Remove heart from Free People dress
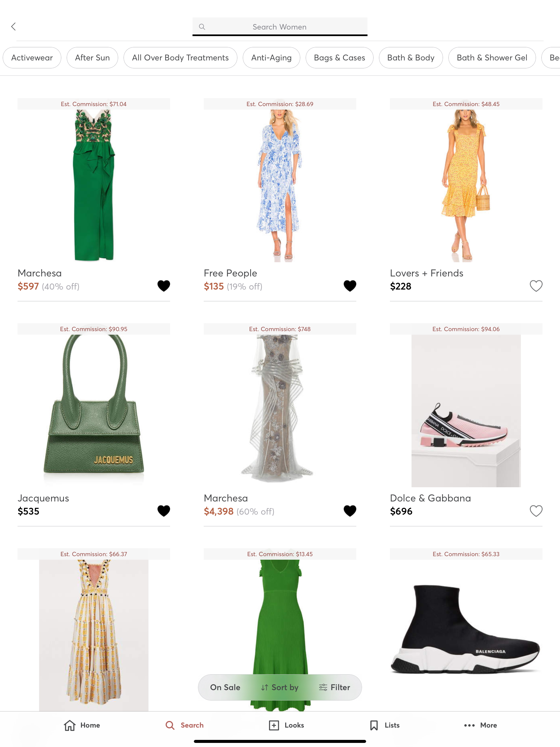560x747 pixels. [350, 286]
